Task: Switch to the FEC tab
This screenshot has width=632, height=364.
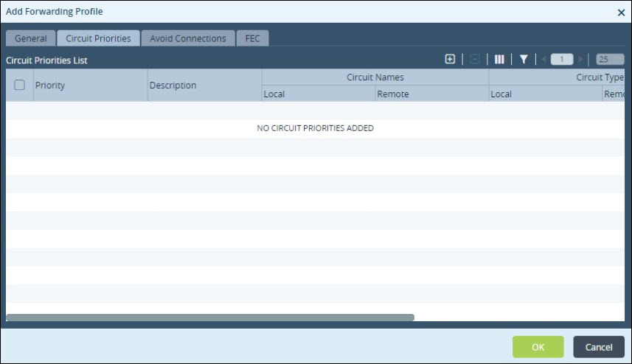Action: pyautogui.click(x=252, y=38)
